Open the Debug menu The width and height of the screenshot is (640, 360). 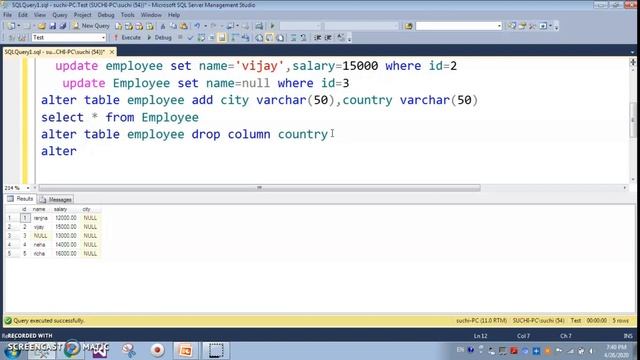coord(106,15)
